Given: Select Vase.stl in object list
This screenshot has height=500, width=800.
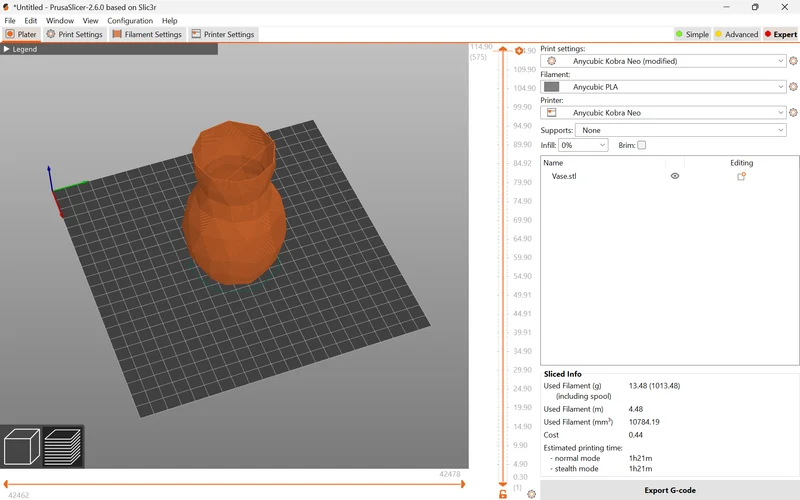Looking at the screenshot, I should coord(564,176).
